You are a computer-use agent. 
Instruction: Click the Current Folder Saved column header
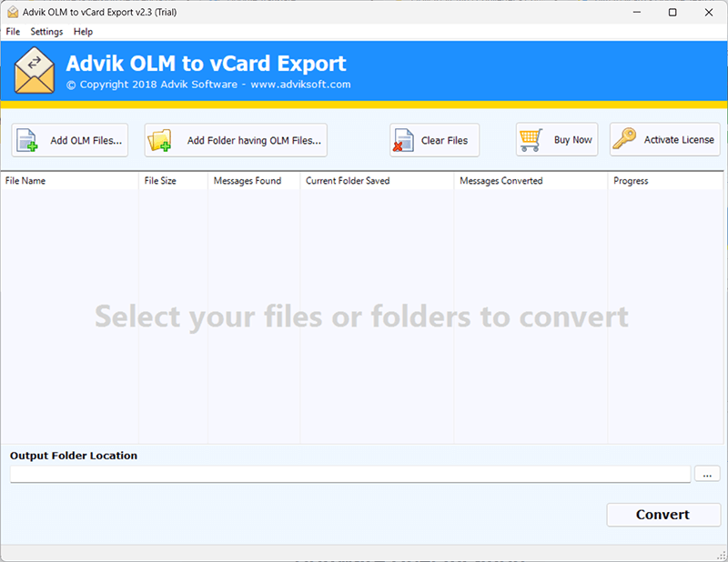click(x=377, y=181)
